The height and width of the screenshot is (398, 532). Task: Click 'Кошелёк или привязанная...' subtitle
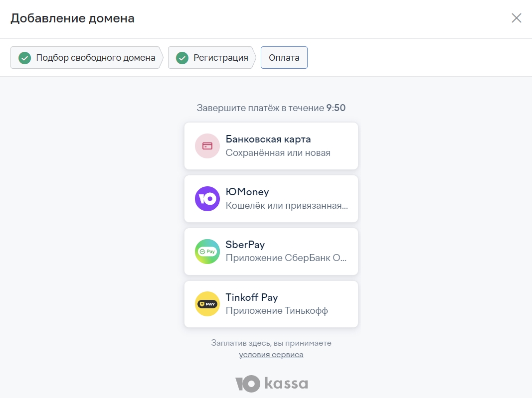[x=287, y=206]
